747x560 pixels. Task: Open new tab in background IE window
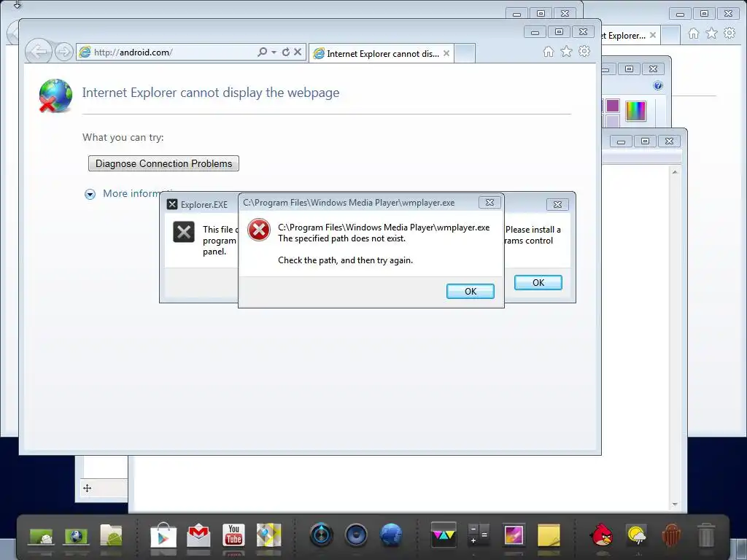point(670,35)
